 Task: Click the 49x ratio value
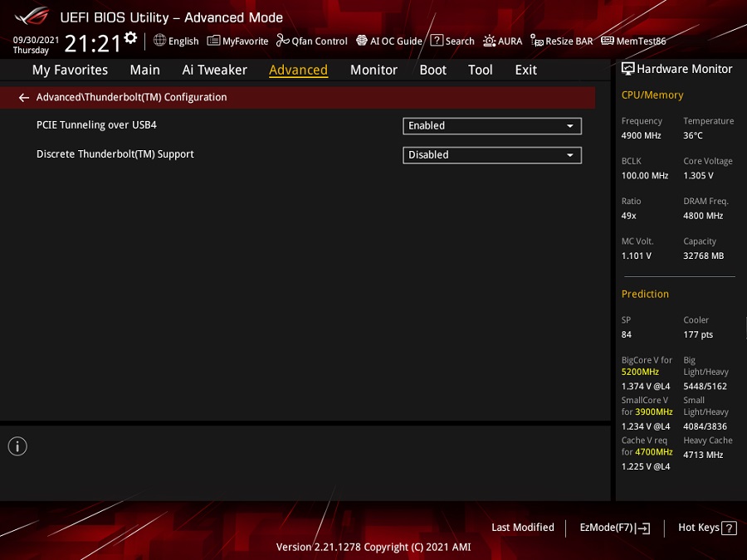(628, 216)
